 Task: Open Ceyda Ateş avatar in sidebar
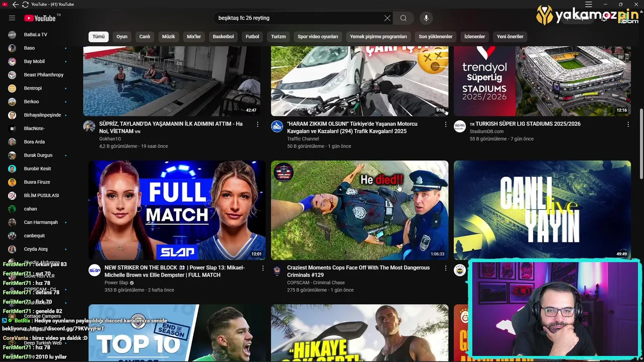pyautogui.click(x=12, y=249)
